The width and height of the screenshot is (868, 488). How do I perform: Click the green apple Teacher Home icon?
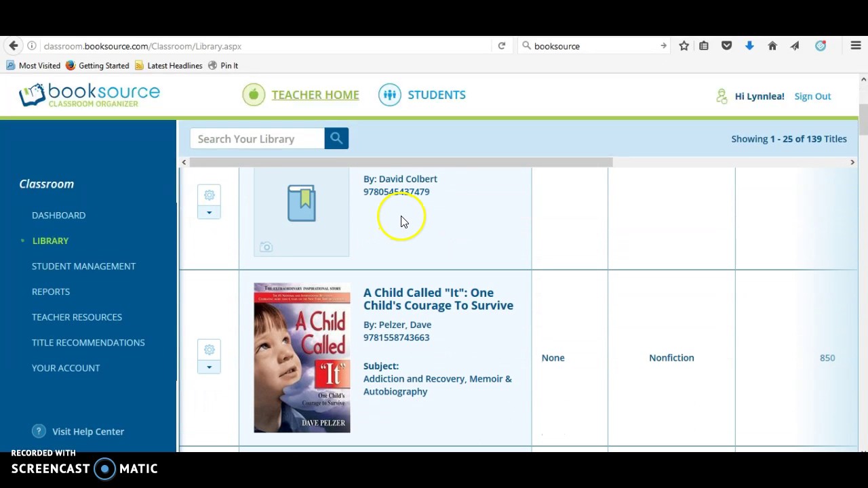pos(254,95)
